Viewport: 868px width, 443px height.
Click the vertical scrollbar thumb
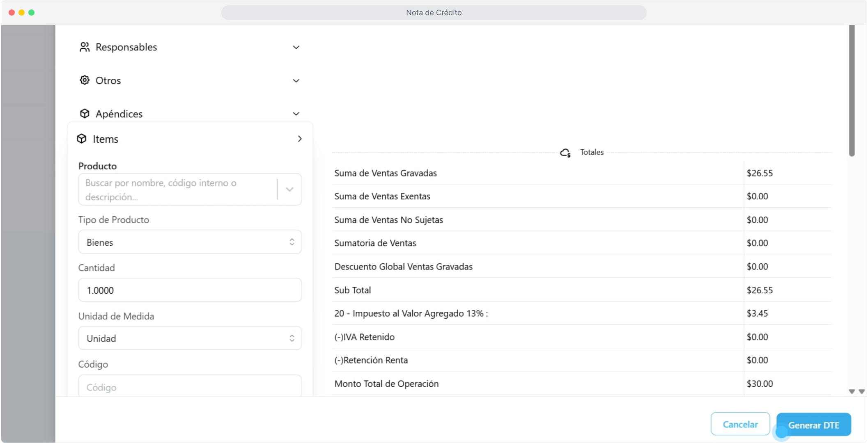point(852,90)
